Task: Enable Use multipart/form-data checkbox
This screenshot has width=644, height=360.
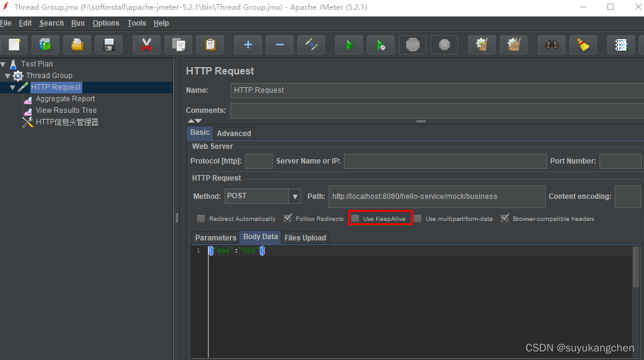Action: [418, 218]
